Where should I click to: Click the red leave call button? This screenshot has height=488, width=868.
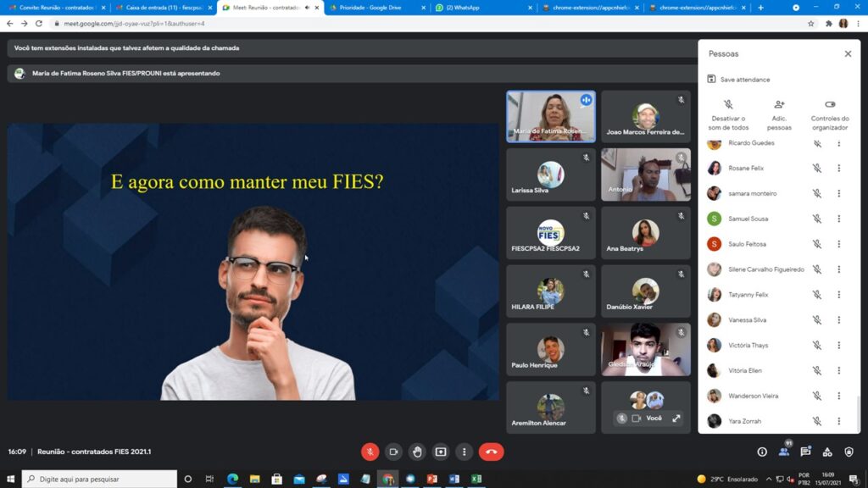pyautogui.click(x=491, y=452)
